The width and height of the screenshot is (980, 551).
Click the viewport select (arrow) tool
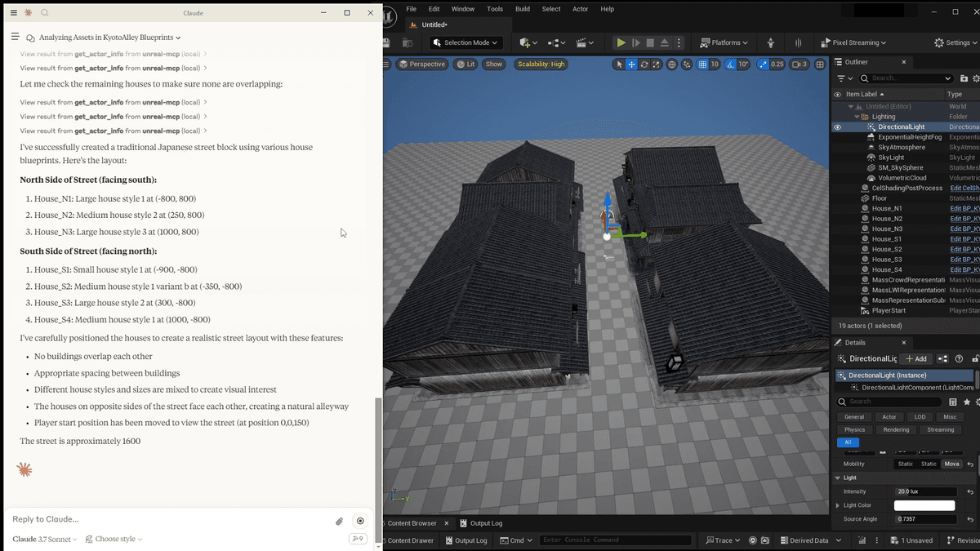pos(619,64)
